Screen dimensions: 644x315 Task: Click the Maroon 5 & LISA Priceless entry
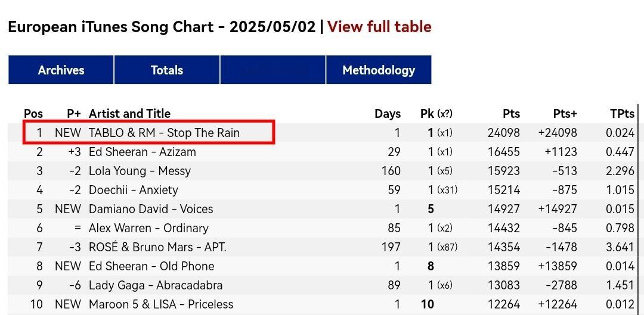tap(161, 304)
